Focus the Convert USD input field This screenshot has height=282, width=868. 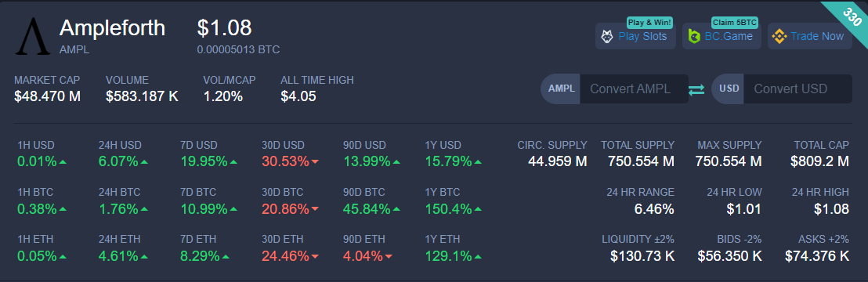[x=797, y=89]
